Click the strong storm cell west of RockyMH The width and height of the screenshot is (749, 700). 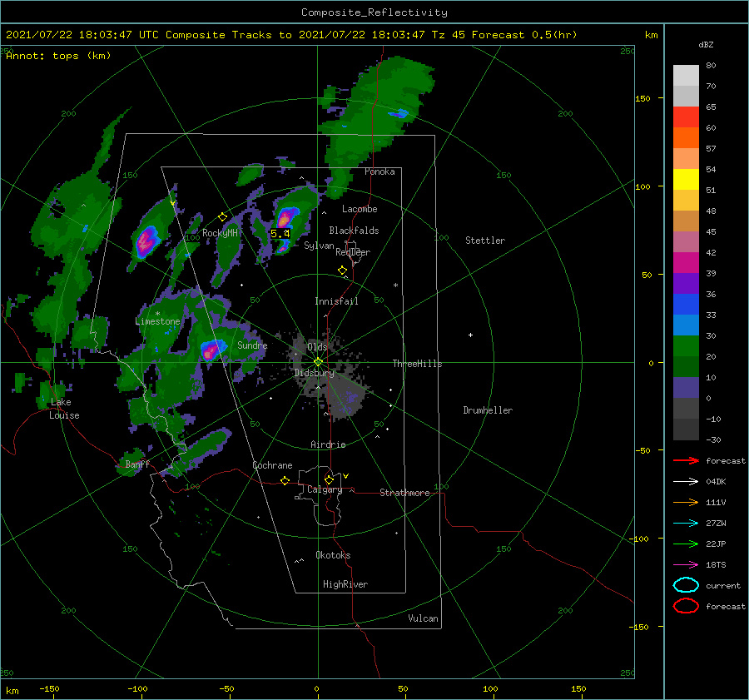click(146, 241)
